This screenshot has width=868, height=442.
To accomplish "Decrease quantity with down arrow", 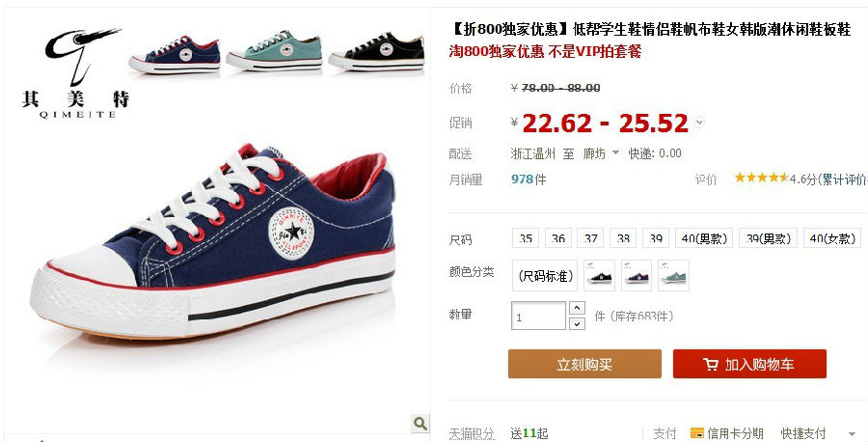I will click(x=577, y=323).
